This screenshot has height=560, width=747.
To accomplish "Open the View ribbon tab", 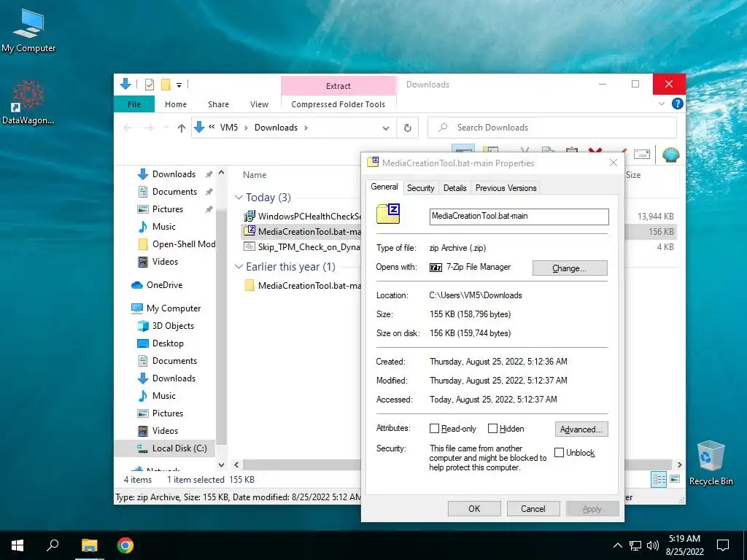I will pos(259,104).
